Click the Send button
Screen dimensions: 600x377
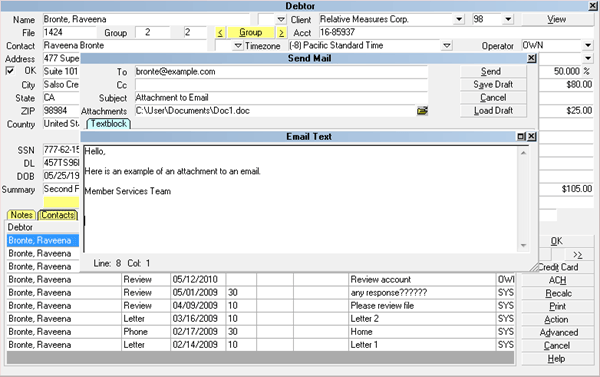pos(493,72)
